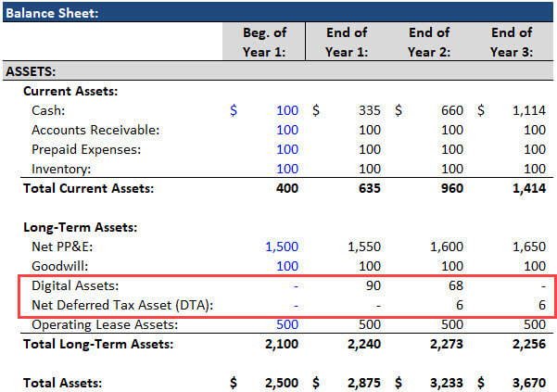Viewport: 557px width, 392px height.
Task: Click the "Accounts Receivable:" row label
Action: tap(95, 130)
